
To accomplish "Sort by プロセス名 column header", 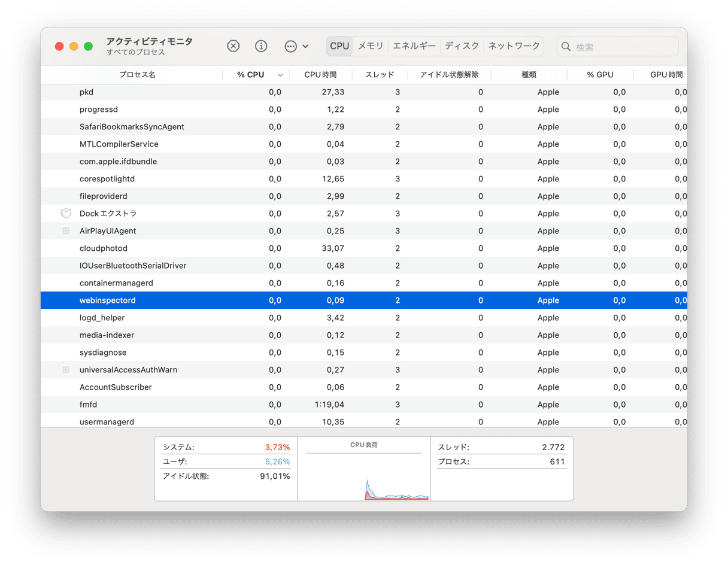I will coord(137,75).
